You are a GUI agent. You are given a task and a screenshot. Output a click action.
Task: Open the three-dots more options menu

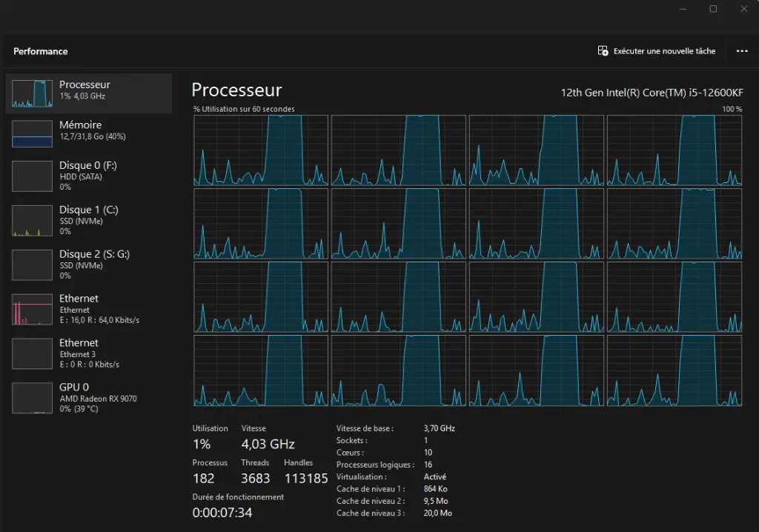[741, 51]
